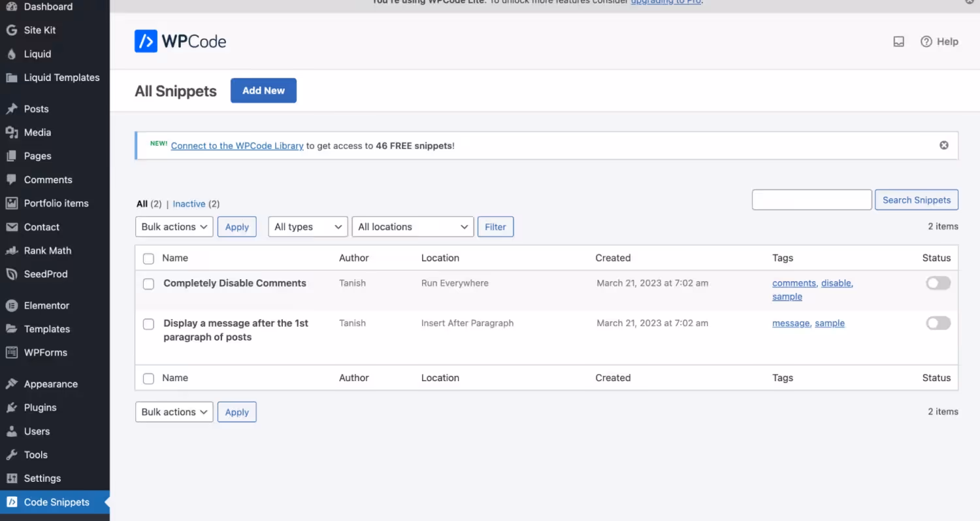Click the Contact envelope icon

[11, 227]
